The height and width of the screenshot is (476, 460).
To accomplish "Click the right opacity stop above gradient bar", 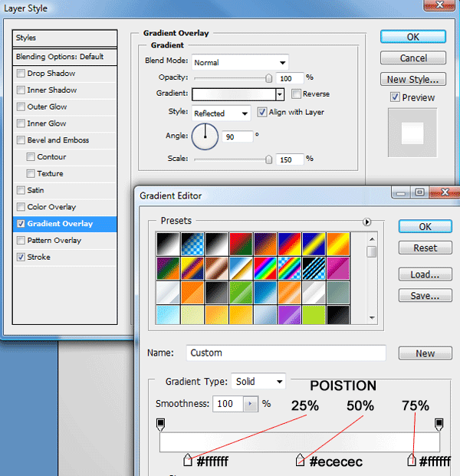I will pos(439,425).
